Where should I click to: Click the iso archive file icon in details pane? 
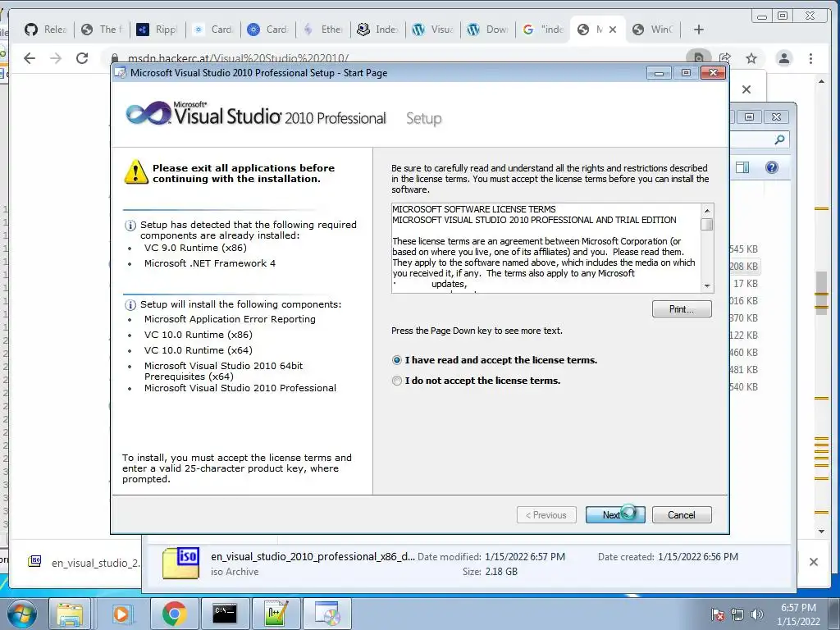click(180, 563)
